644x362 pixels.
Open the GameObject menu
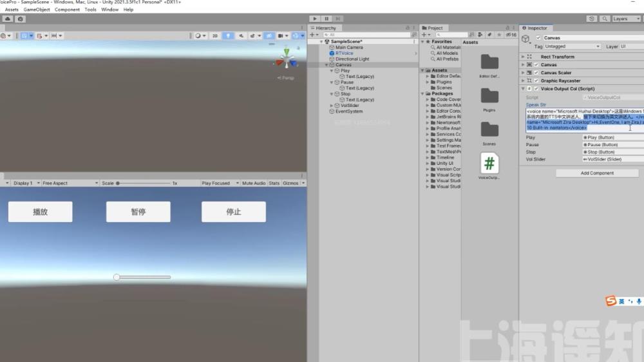click(x=37, y=10)
